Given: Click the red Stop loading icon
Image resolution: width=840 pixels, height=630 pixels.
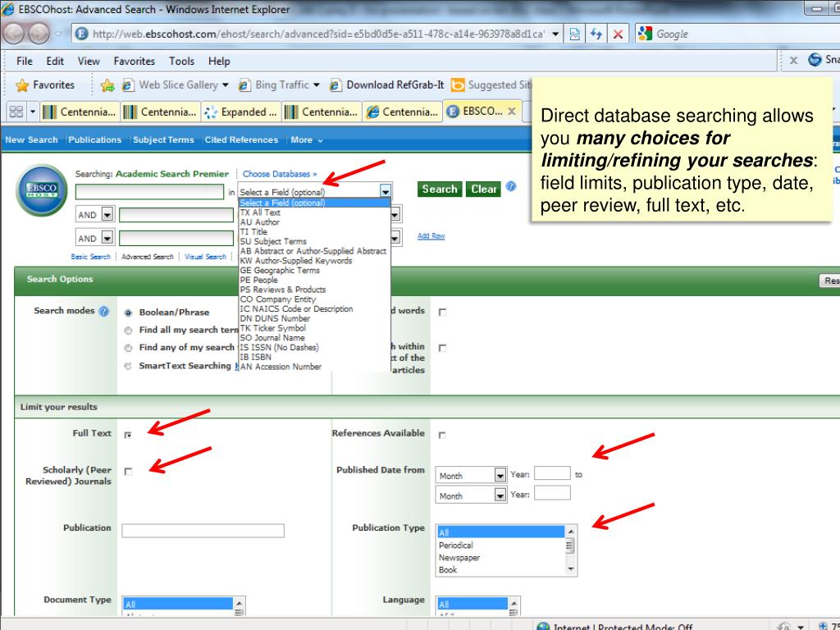Looking at the screenshot, I should click(618, 34).
